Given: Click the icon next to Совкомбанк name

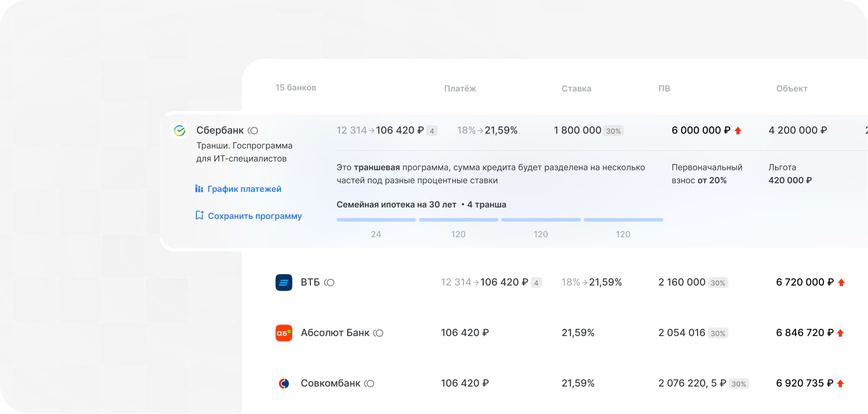Looking at the screenshot, I should [x=369, y=383].
